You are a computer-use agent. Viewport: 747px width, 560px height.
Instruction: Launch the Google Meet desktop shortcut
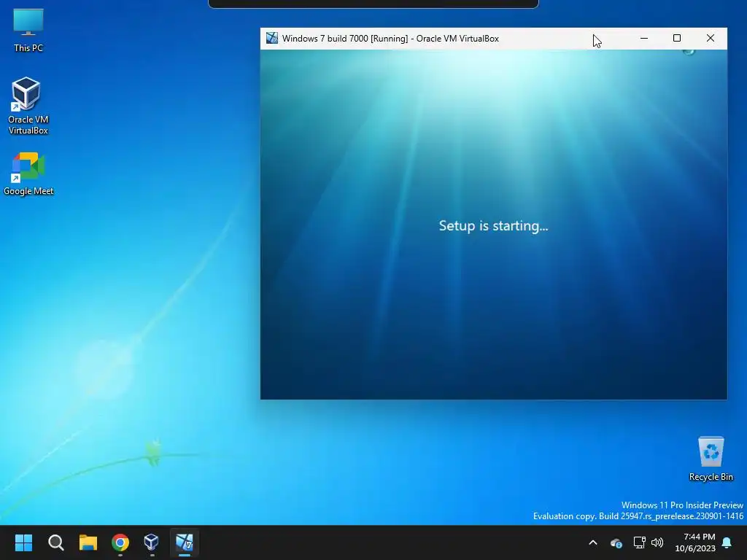coord(28,174)
